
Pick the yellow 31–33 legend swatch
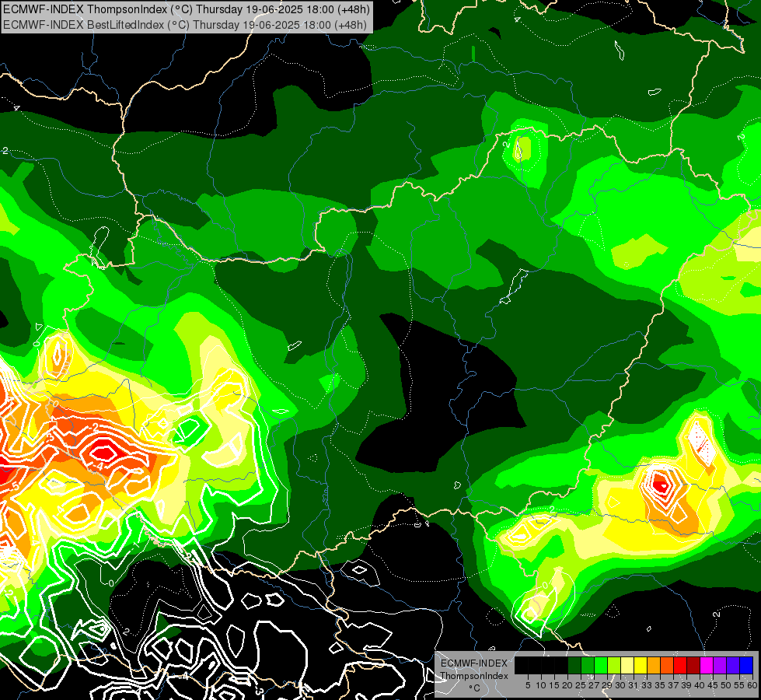coord(641,666)
